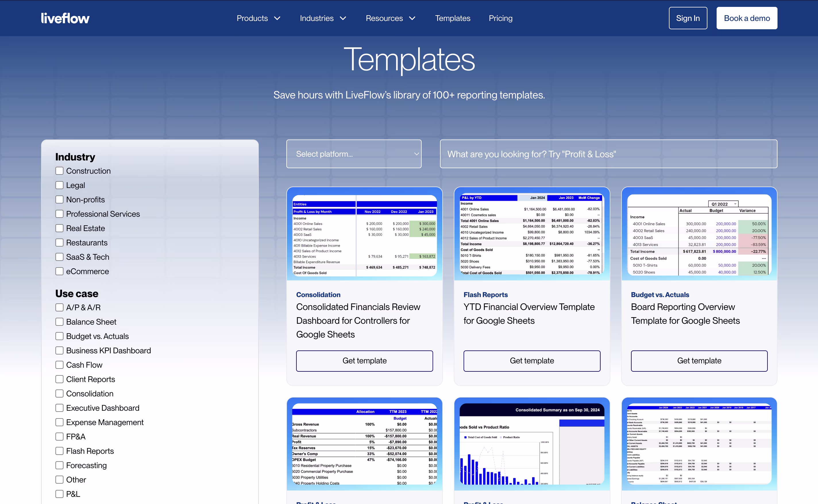
Task: Enable the Non-profits filter
Action: point(59,199)
